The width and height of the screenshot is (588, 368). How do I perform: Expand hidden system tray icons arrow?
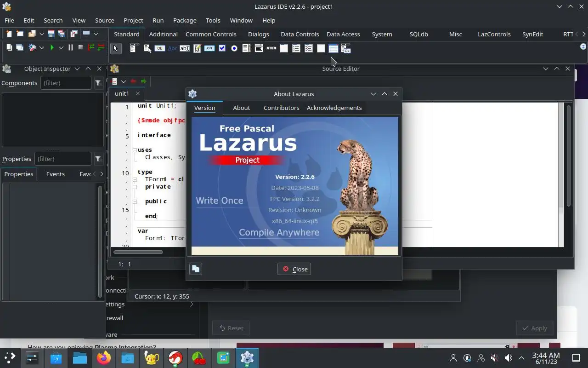pos(521,358)
